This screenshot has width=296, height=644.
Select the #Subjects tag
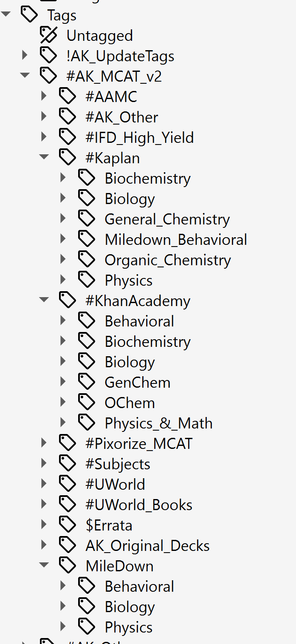point(118,464)
